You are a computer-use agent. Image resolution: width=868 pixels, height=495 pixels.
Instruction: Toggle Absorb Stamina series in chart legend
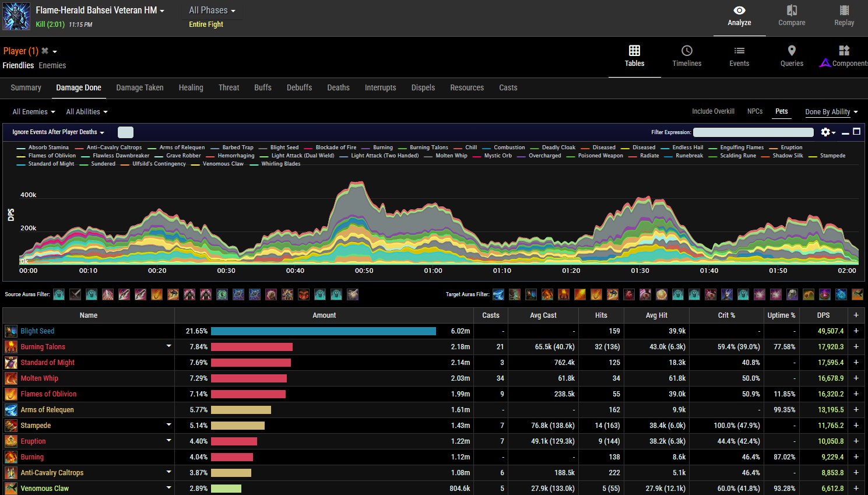click(43, 148)
